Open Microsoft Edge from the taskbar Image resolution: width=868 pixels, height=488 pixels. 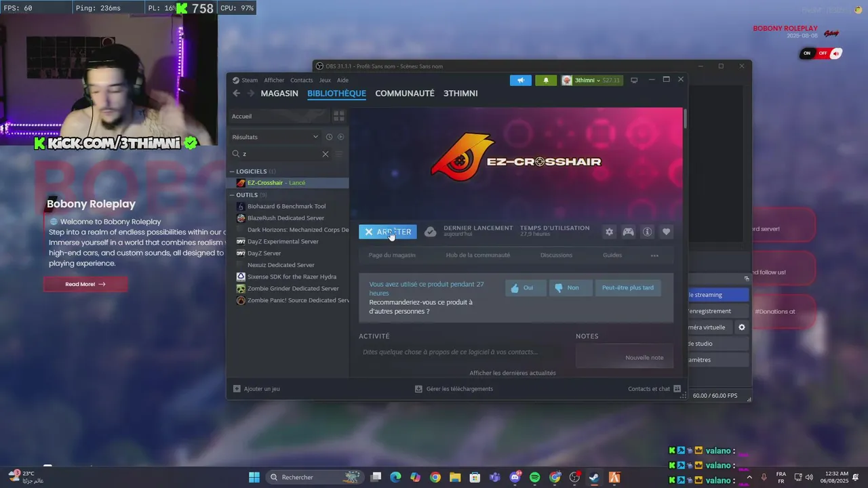point(395,477)
